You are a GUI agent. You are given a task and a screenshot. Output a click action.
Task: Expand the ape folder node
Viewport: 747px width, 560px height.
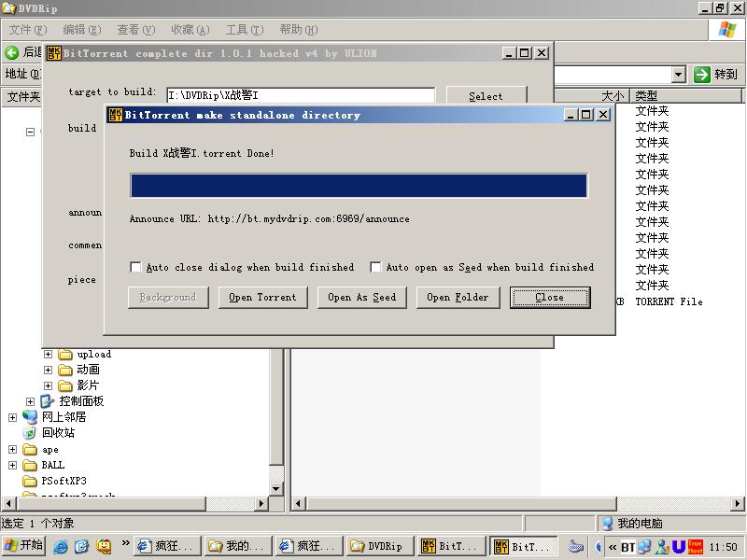13,450
